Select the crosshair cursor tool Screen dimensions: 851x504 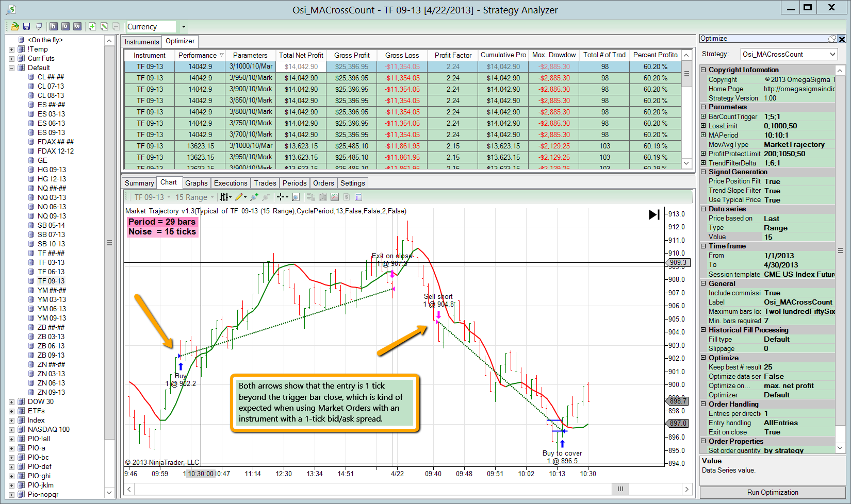(282, 197)
